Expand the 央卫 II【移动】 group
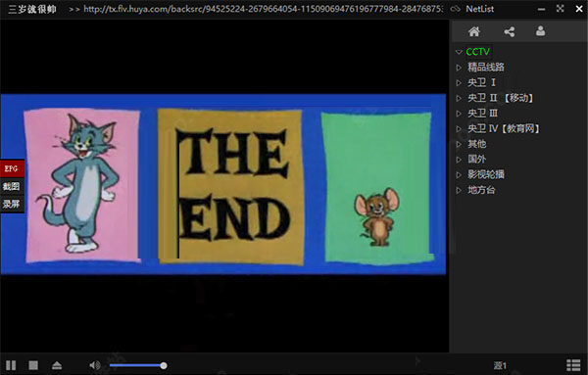 coord(459,98)
